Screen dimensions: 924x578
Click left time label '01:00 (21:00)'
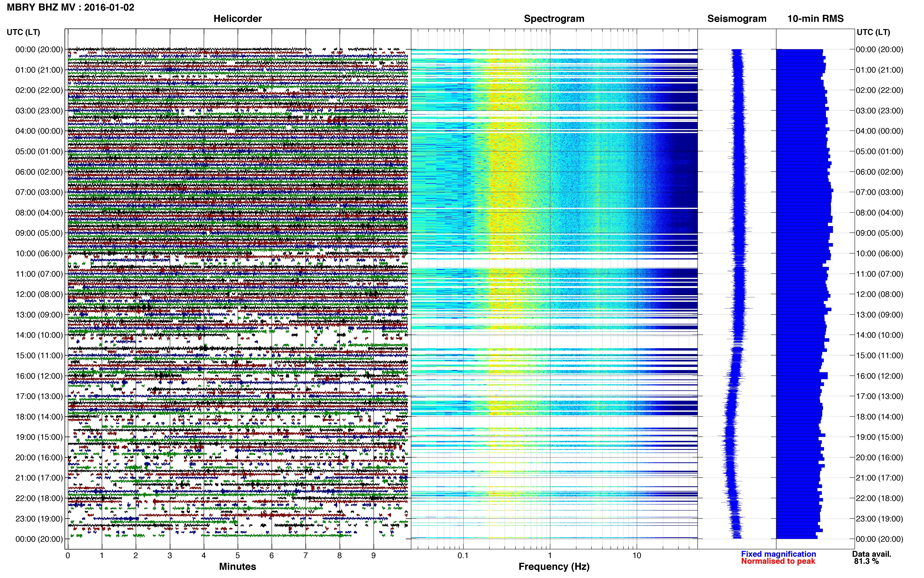coord(39,70)
